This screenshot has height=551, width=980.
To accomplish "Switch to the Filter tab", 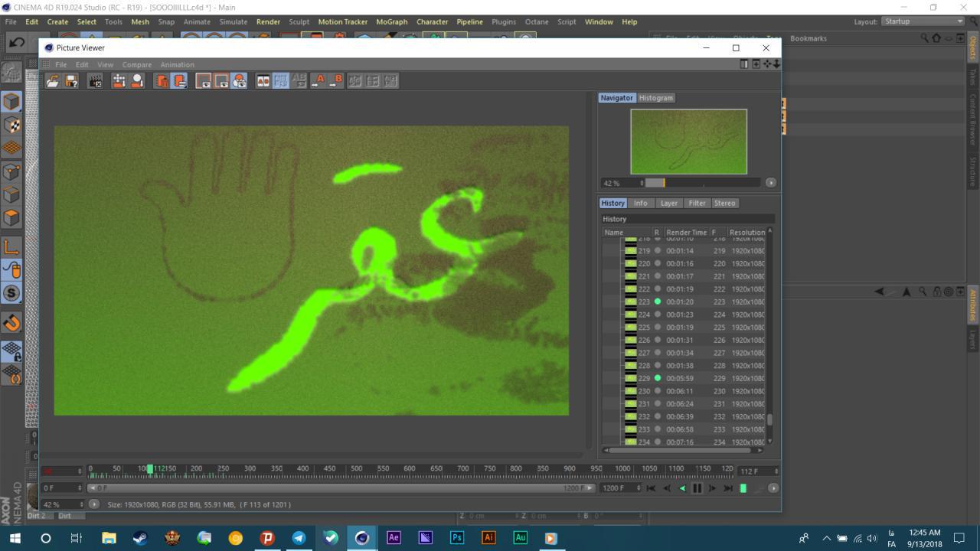I will 697,203.
